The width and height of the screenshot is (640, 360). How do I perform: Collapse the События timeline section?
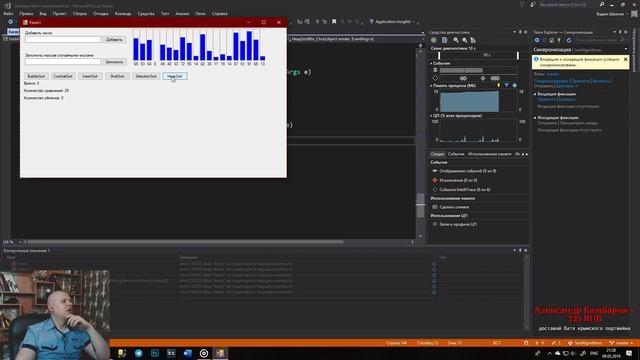point(431,64)
